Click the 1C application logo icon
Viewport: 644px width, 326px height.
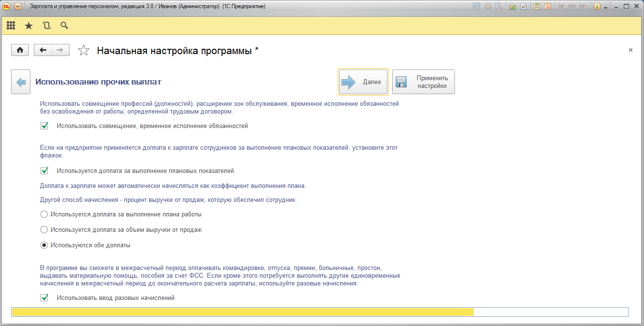point(7,6)
